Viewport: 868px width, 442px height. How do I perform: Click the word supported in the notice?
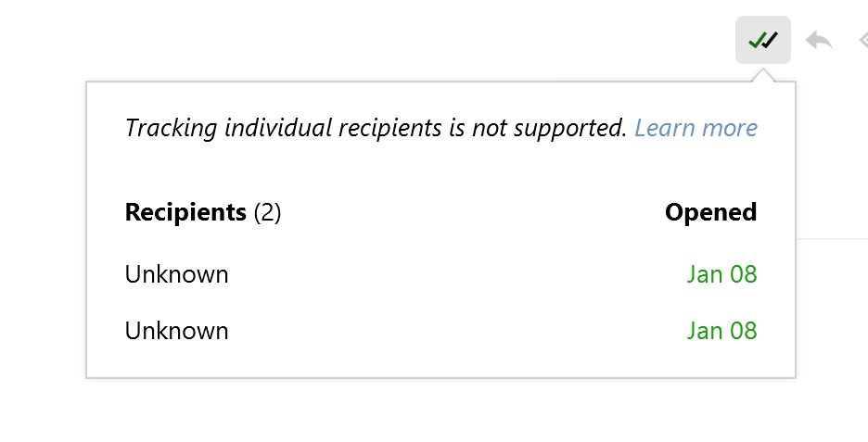point(570,129)
